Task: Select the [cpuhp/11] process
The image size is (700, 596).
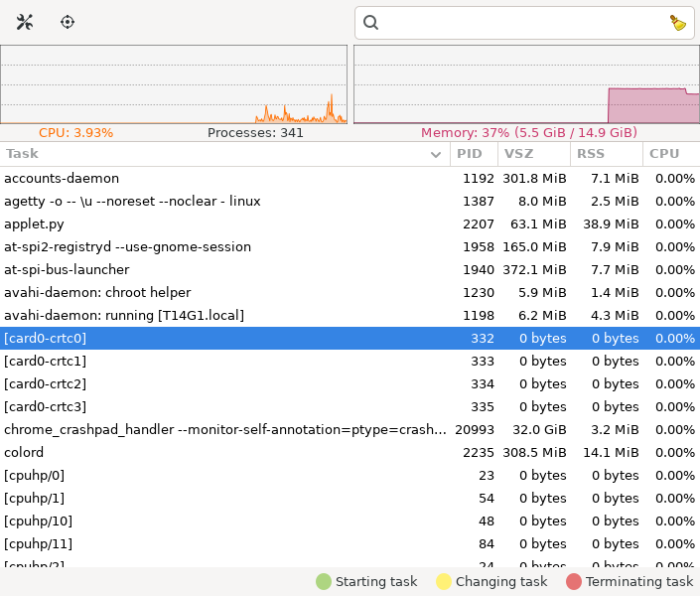Action: (x=350, y=543)
